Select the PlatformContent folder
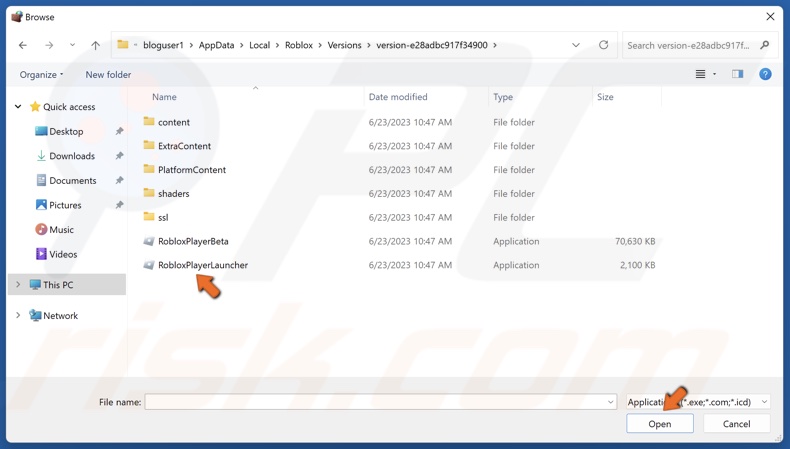The height and width of the screenshot is (449, 790). 192,170
